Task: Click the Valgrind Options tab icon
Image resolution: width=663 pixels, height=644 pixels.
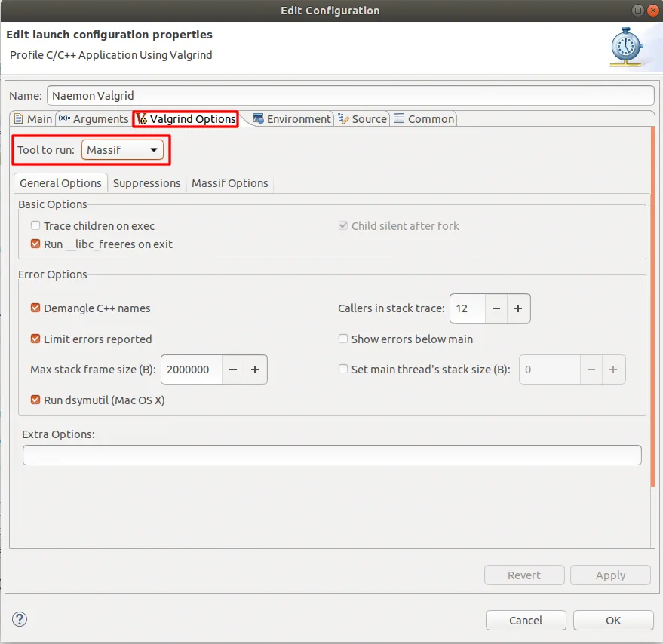Action: (x=142, y=119)
